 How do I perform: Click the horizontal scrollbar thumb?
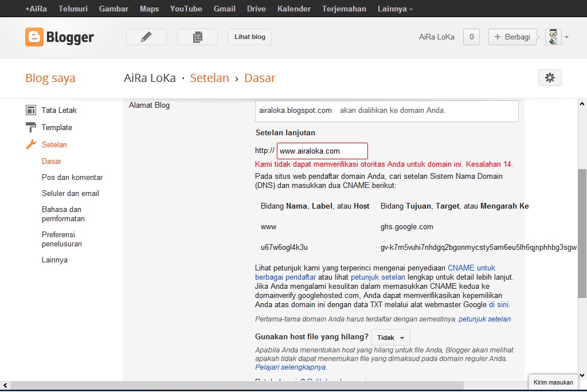coord(237,385)
